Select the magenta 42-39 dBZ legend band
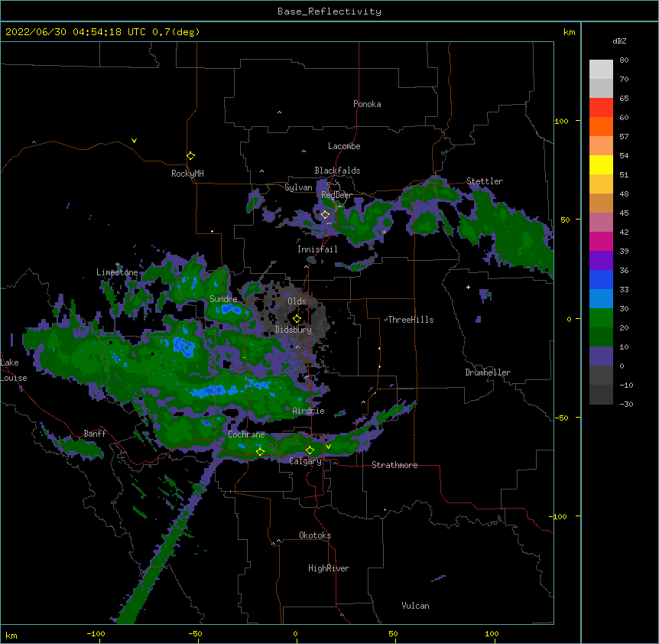The image size is (659, 644). 601,241
